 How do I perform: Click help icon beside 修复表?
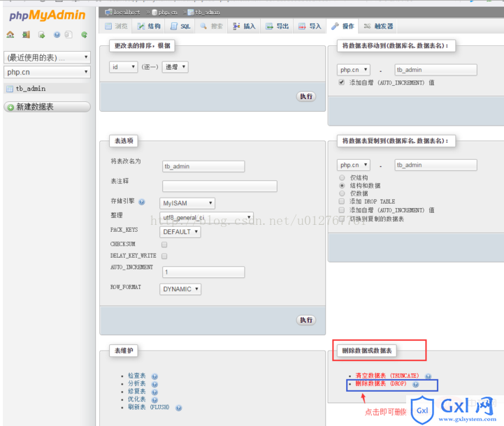click(154, 392)
